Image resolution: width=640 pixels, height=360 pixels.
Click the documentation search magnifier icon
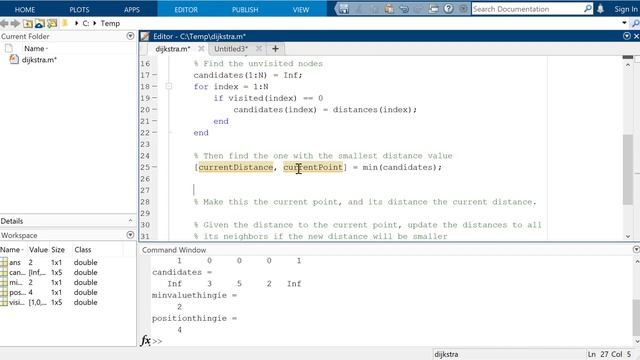point(588,9)
